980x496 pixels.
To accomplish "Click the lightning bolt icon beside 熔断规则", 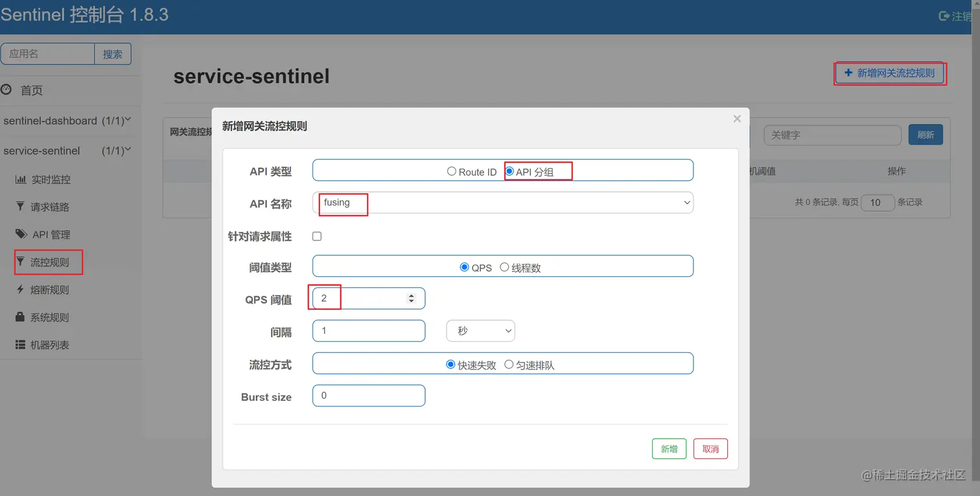I will tap(20, 290).
